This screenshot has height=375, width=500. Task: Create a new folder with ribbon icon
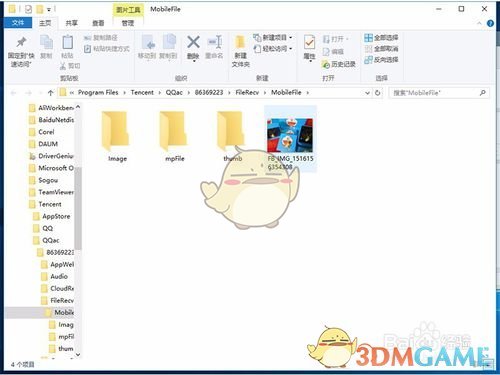coord(240,43)
